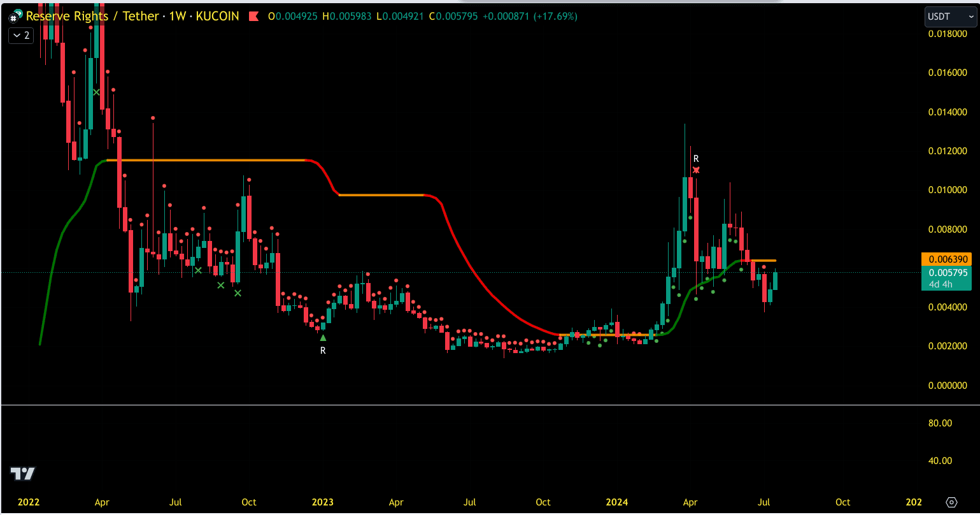The width and height of the screenshot is (980, 515).
Task: Click the open value O0.004925
Action: (x=294, y=17)
